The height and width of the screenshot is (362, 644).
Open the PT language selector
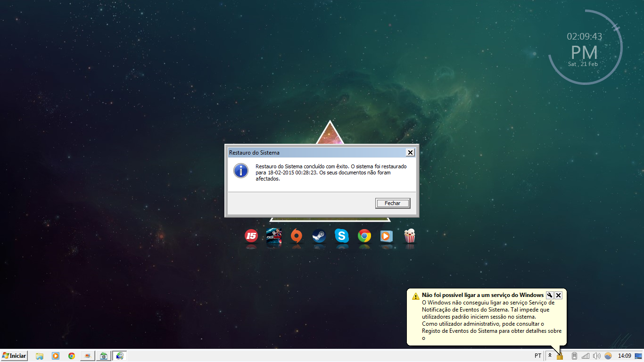(x=538, y=356)
